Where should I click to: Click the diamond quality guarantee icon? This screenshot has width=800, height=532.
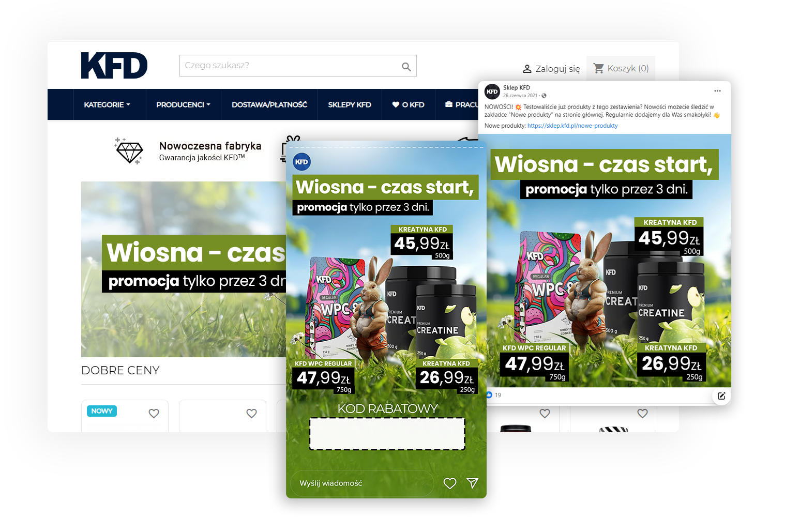(129, 151)
